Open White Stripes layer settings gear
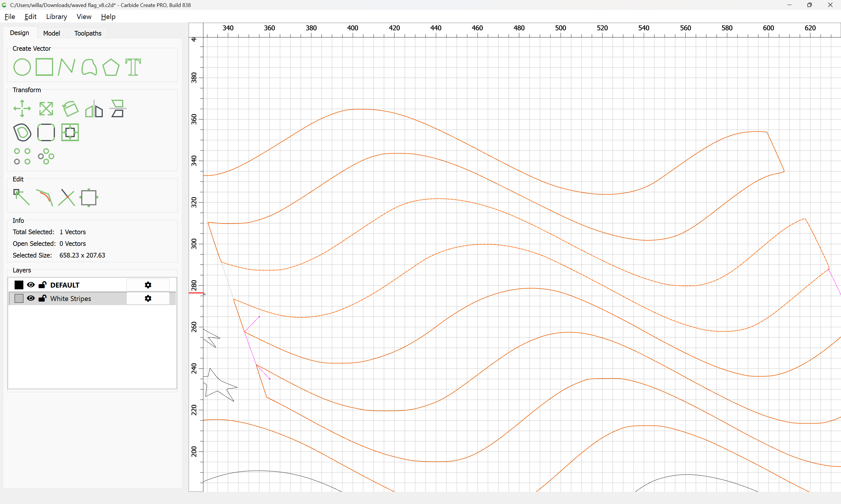Screen dimensions: 841x504 click(148, 299)
